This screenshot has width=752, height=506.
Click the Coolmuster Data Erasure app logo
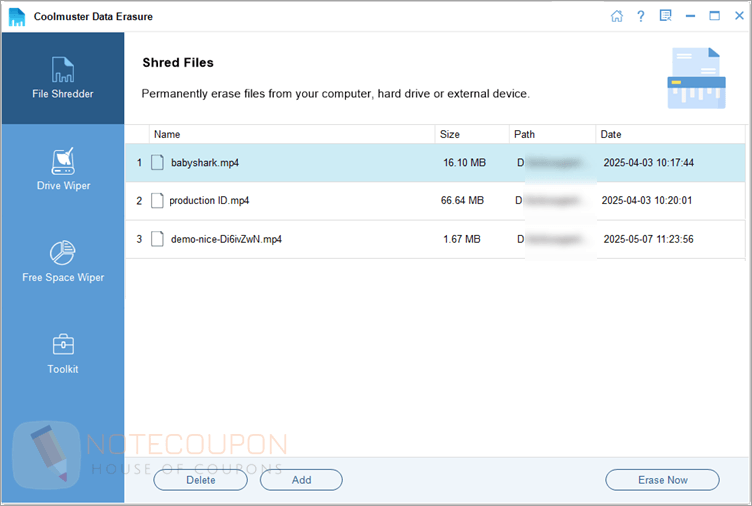tap(17, 17)
